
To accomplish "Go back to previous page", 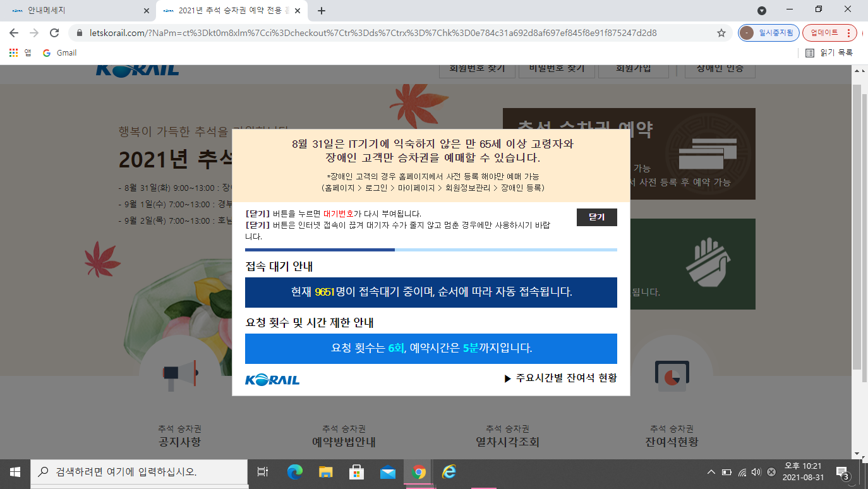I will (x=15, y=33).
